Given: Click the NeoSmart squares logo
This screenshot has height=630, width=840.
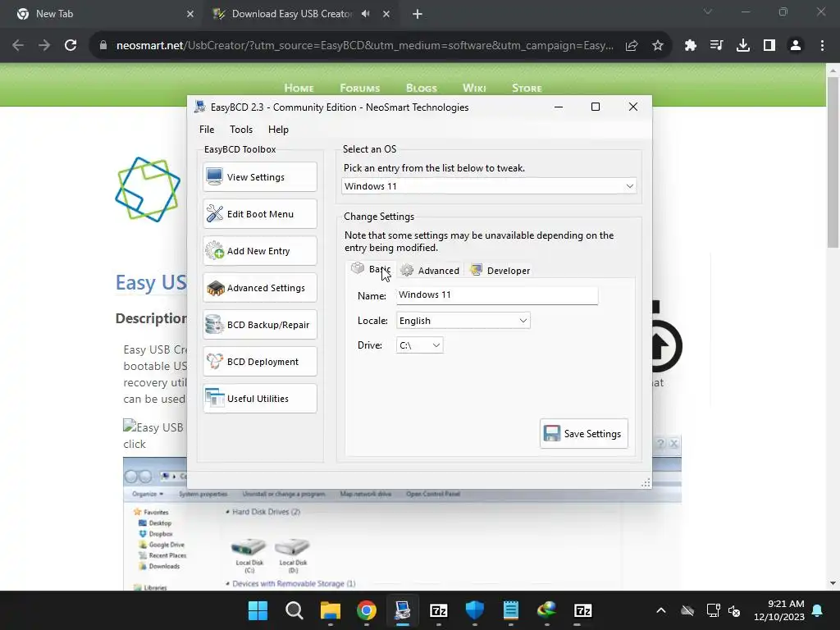Looking at the screenshot, I should (x=148, y=189).
